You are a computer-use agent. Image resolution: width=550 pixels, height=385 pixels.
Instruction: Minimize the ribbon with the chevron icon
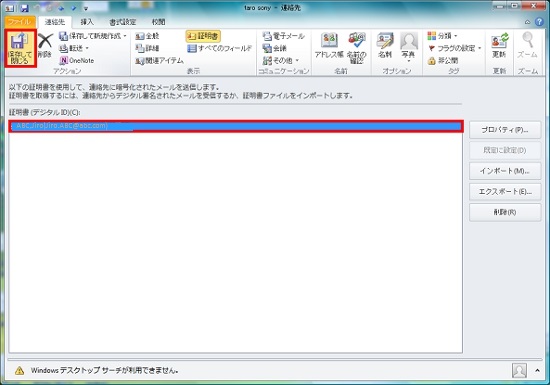click(x=528, y=22)
